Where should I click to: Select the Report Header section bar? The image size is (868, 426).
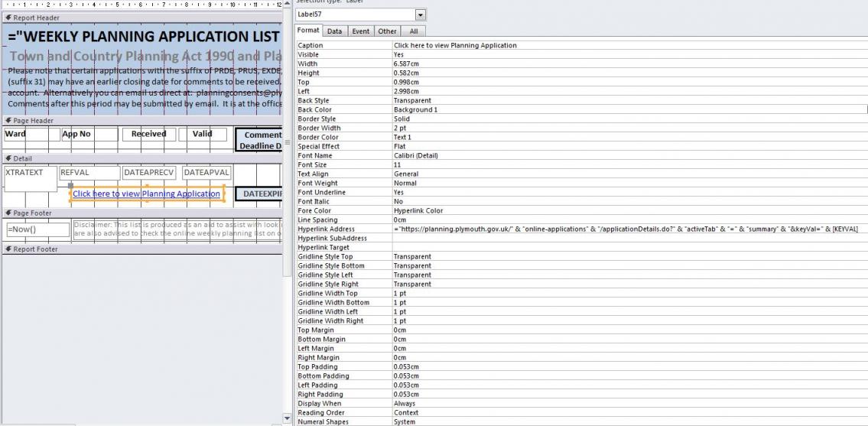[x=142, y=18]
